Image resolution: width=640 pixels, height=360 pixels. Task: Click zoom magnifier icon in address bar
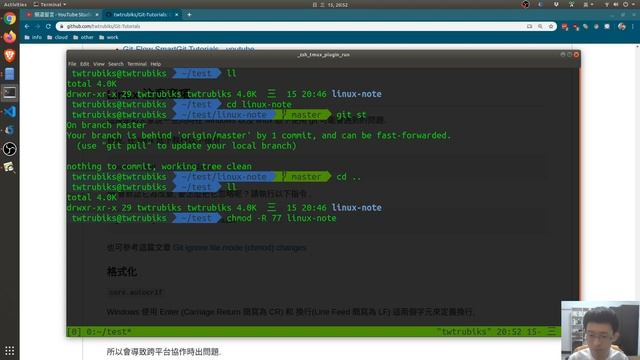tap(540, 26)
